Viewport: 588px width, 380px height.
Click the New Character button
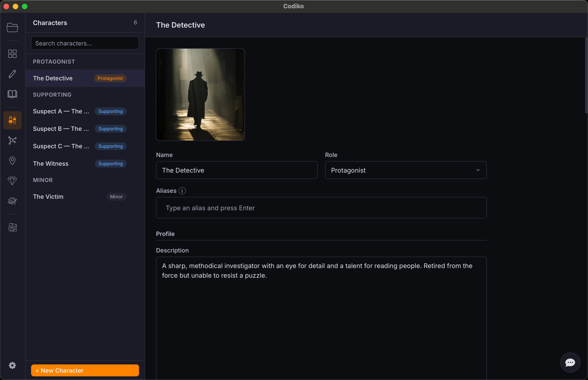(x=85, y=370)
